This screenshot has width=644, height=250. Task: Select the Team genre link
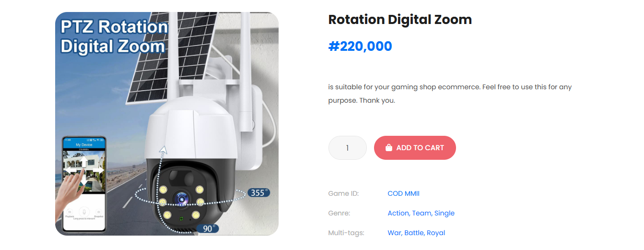point(422,213)
